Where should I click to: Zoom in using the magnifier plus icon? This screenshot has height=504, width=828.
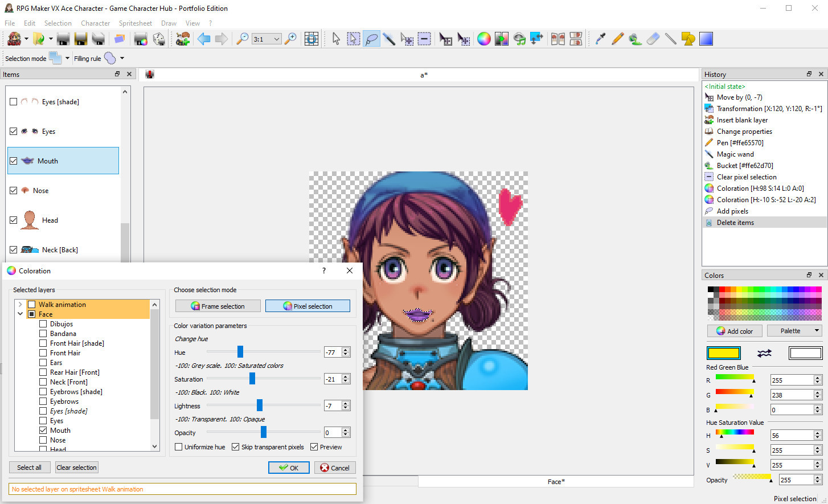point(291,38)
